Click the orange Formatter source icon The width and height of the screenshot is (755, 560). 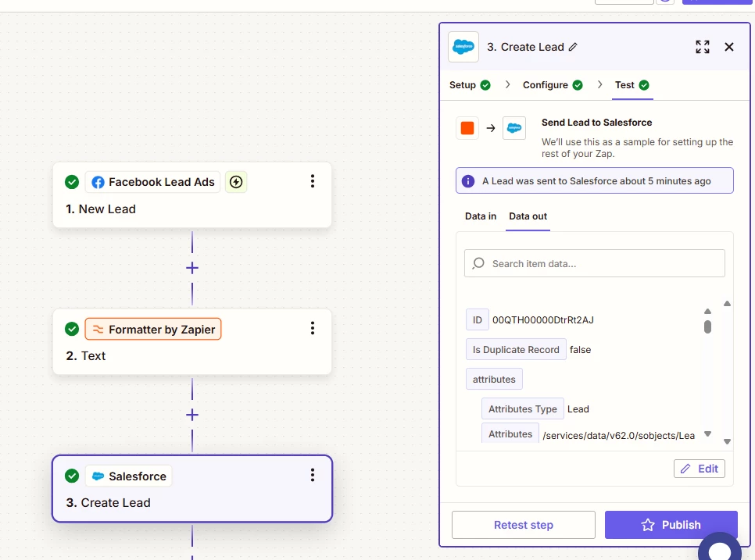pos(467,128)
